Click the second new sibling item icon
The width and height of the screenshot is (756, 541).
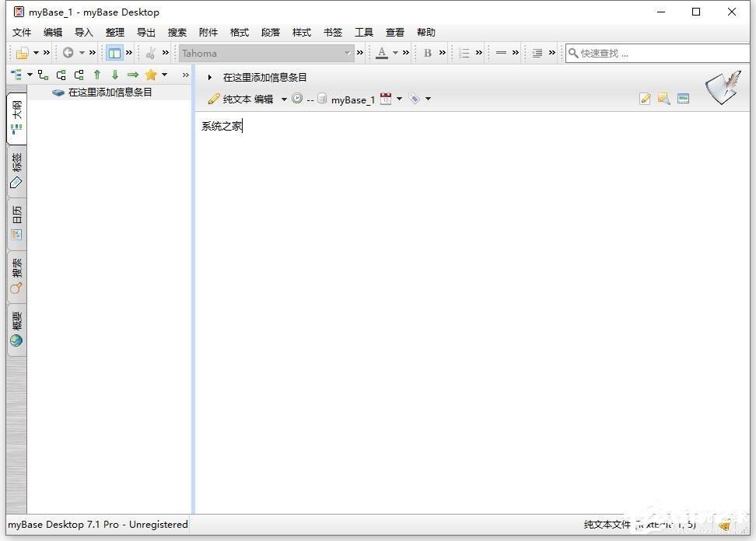click(x=79, y=75)
